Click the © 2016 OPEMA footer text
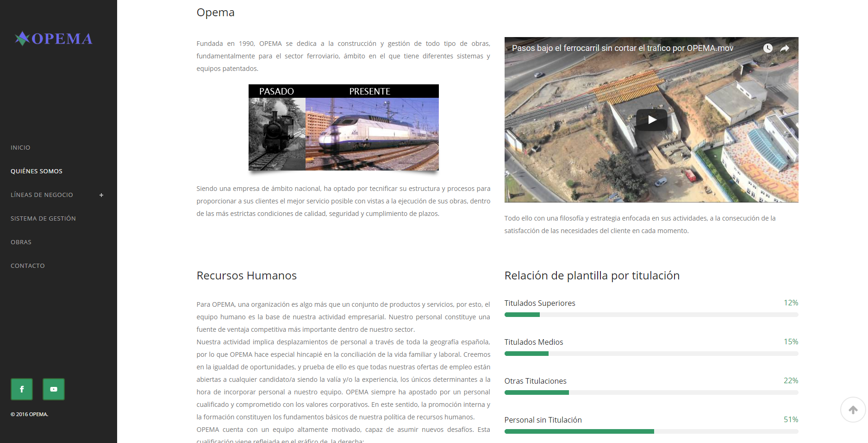Screen dimensions: 868x443 click(29, 414)
